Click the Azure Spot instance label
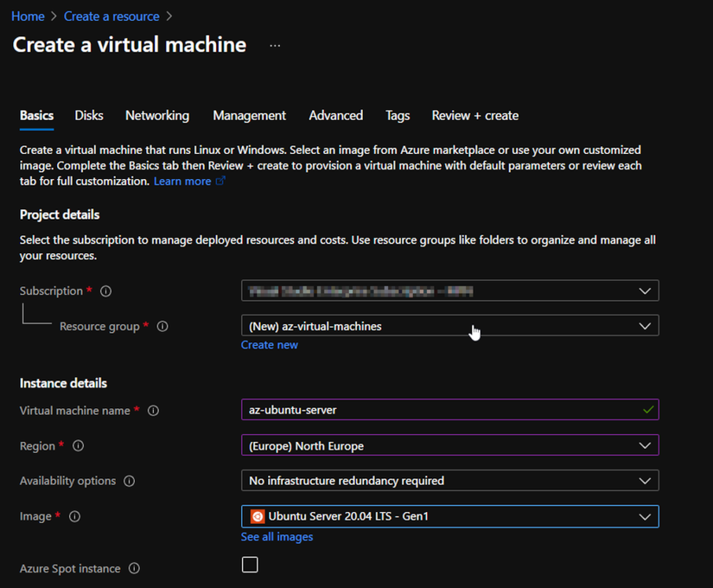 [70, 568]
